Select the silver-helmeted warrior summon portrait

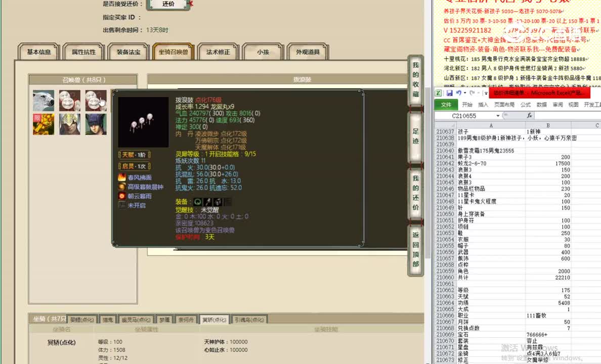click(x=70, y=124)
